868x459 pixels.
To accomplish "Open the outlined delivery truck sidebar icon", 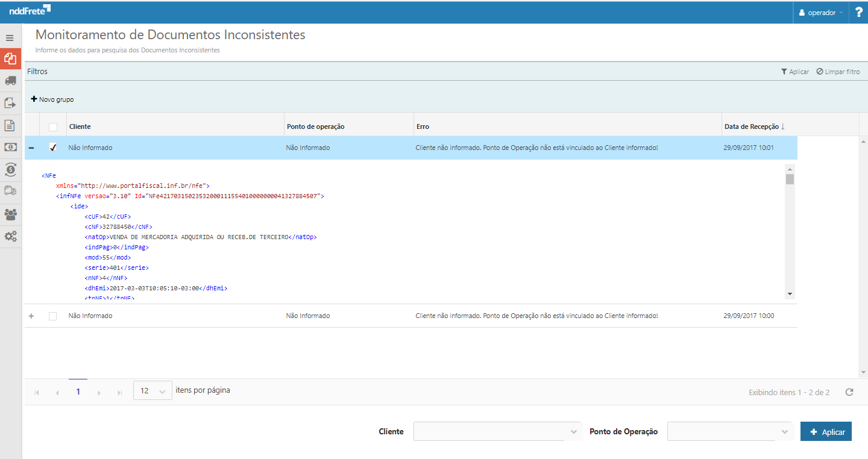I will click(10, 191).
